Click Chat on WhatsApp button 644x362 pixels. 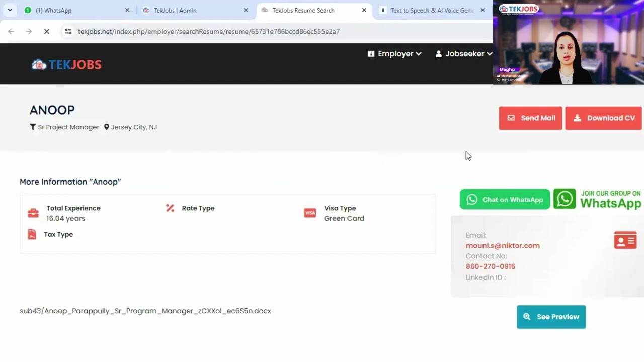pos(505,200)
